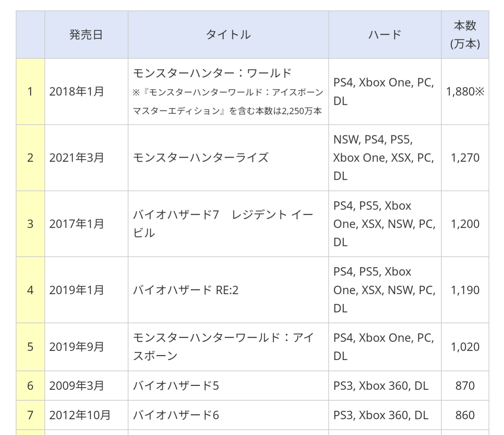Image resolution: width=504 pixels, height=435 pixels.
Task: Click the バイオハザード6 title cell
Action: 228,415
